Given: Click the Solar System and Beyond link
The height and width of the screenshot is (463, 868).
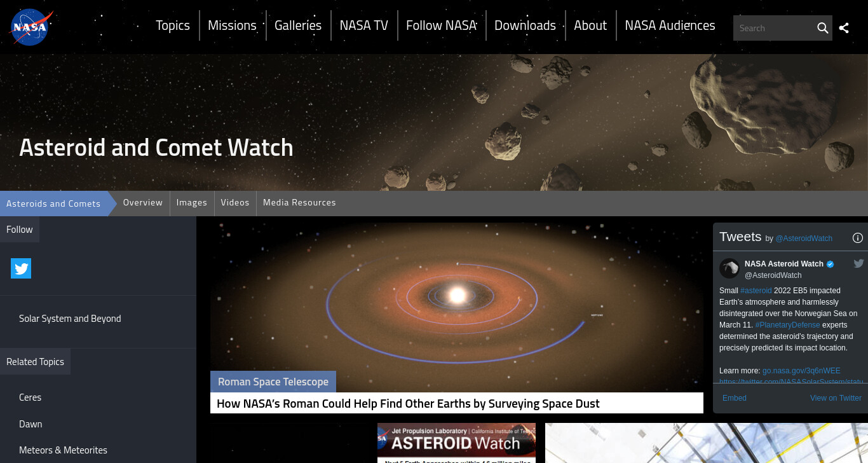Looking at the screenshot, I should [x=70, y=319].
